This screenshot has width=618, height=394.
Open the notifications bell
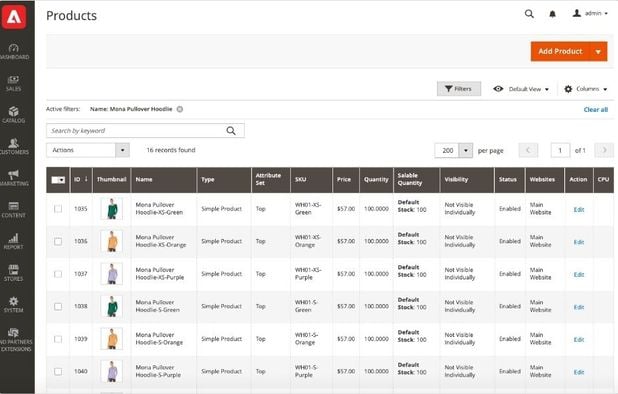coord(553,14)
